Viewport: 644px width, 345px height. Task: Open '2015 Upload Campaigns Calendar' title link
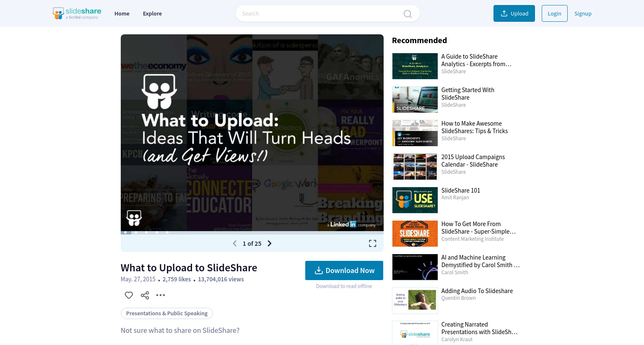coord(473,161)
